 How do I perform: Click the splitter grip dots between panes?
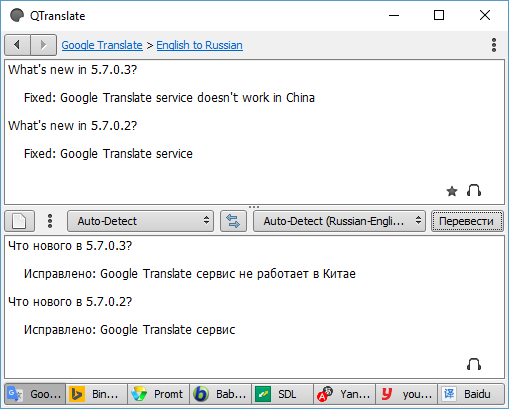click(x=254, y=207)
